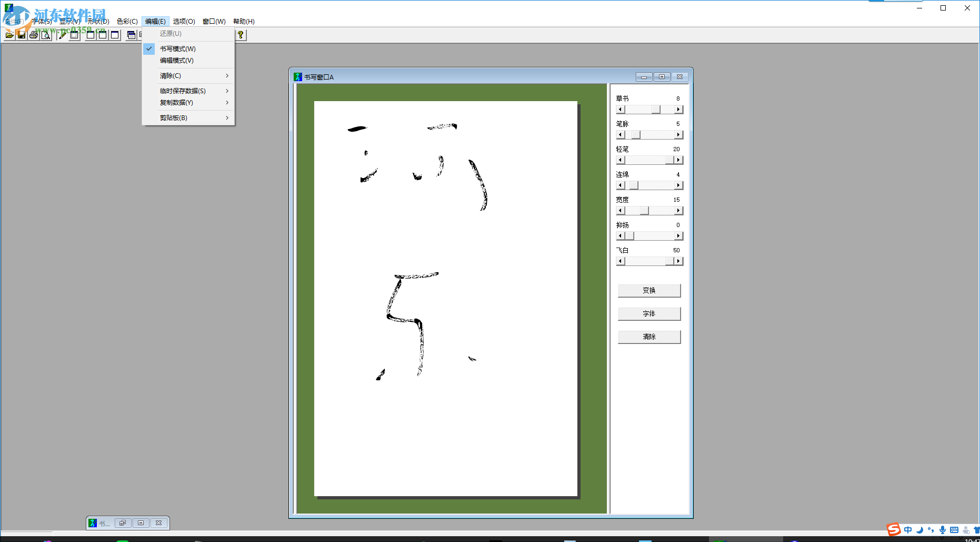Increase 抑扬 with the right arrow

678,236
